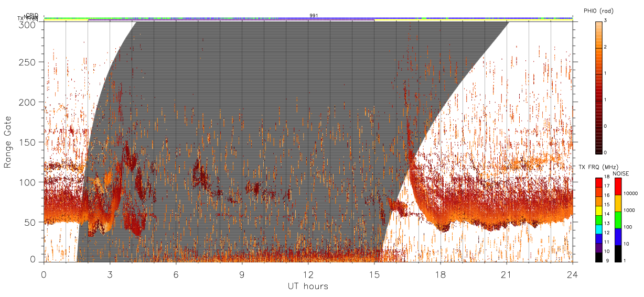
Task: Click x-axis tick label '15'
Action: pos(374,274)
